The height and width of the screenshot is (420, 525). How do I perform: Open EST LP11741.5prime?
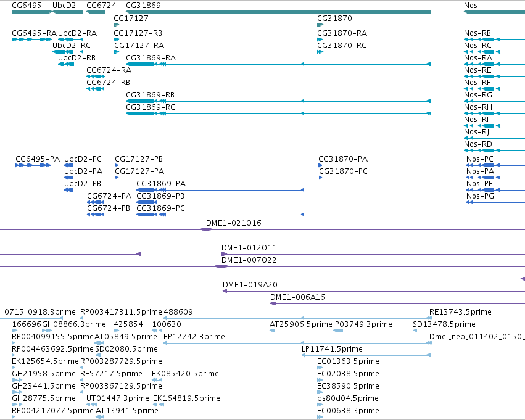tap(332, 349)
